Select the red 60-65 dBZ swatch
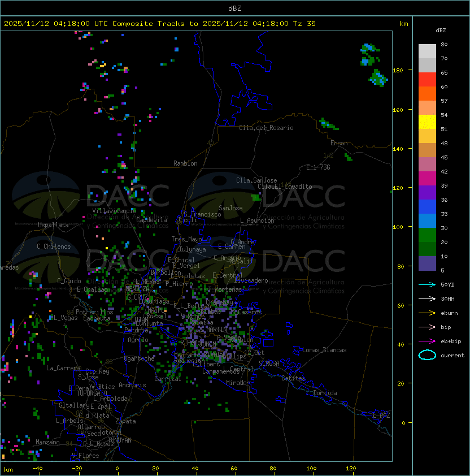The width and height of the screenshot is (470, 476). point(427,80)
